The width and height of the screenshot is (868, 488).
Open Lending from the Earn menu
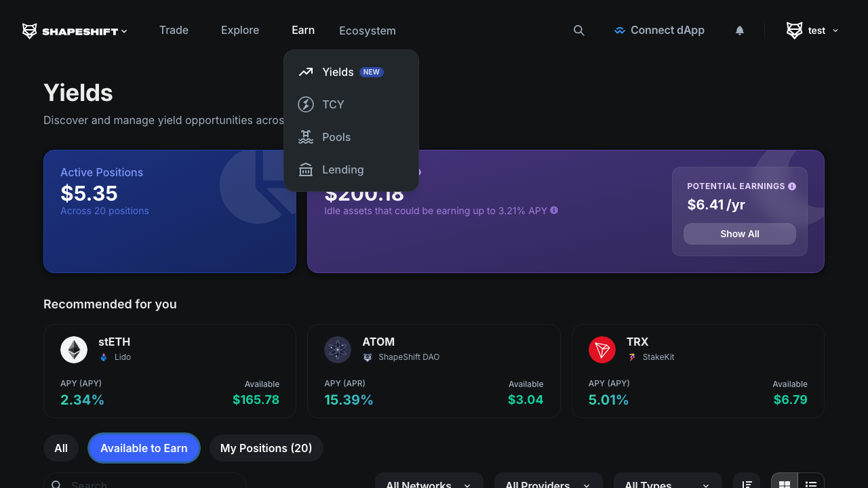coord(342,169)
